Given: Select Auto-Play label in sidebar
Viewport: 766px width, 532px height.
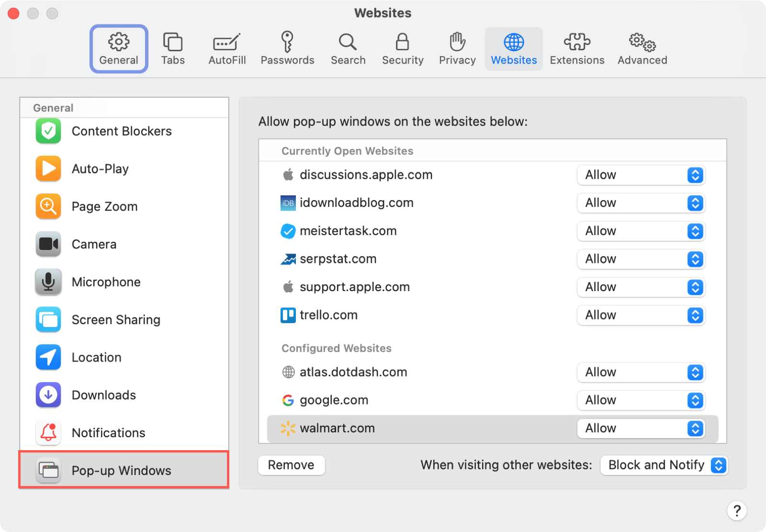Looking at the screenshot, I should pyautogui.click(x=100, y=169).
